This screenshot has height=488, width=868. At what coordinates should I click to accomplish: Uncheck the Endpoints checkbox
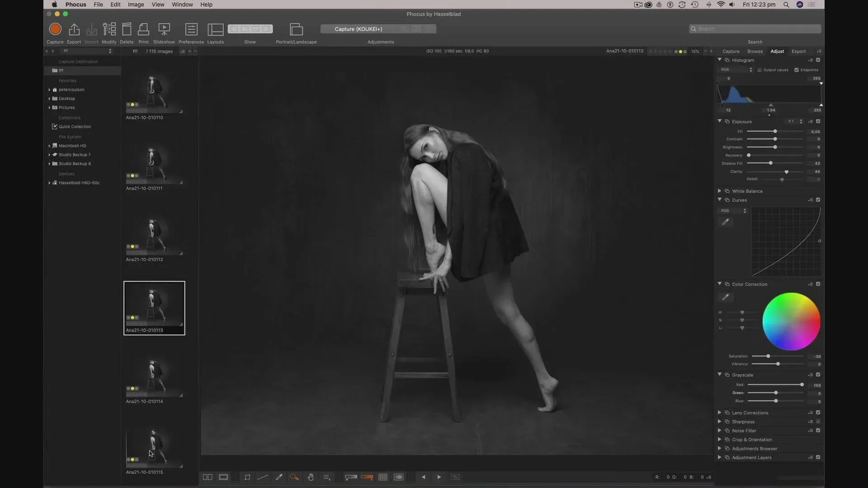[x=797, y=70]
